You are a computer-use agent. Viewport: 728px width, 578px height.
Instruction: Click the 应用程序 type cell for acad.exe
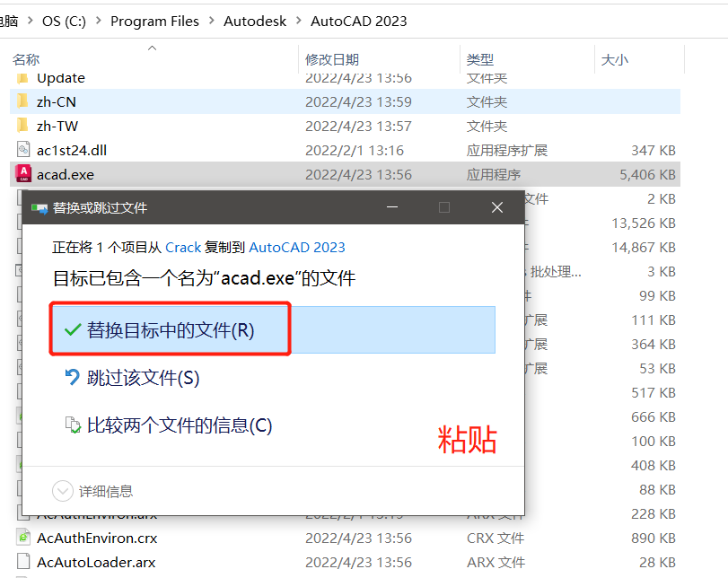[494, 174]
